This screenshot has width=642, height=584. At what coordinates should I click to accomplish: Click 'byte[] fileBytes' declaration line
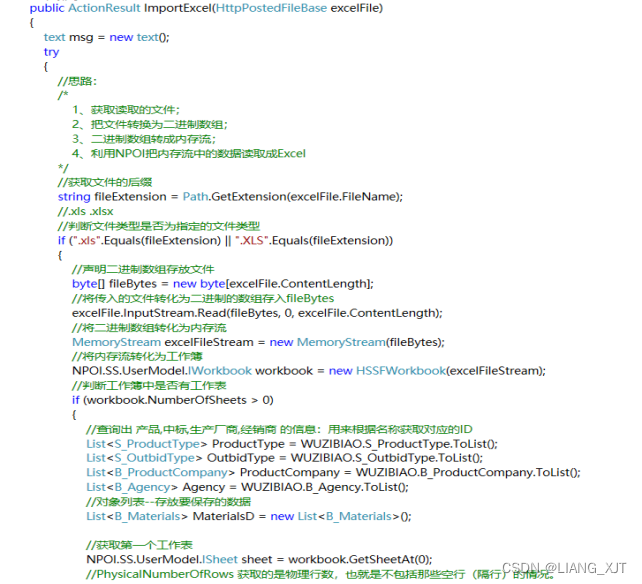coord(223,284)
